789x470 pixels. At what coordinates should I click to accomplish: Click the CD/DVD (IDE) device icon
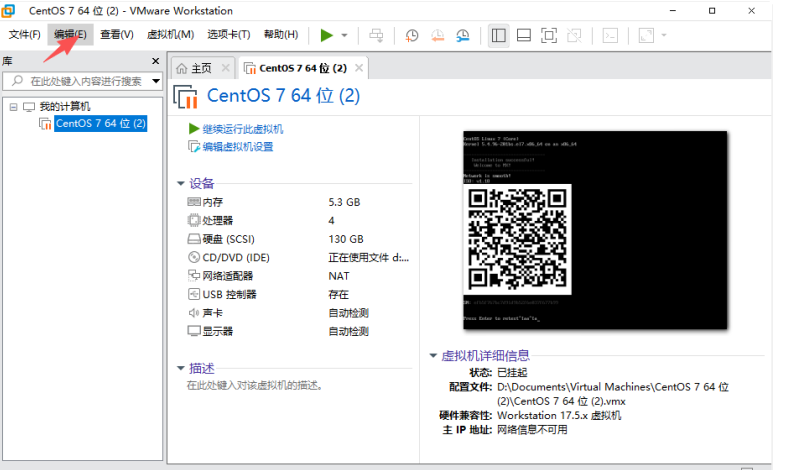[x=194, y=258]
